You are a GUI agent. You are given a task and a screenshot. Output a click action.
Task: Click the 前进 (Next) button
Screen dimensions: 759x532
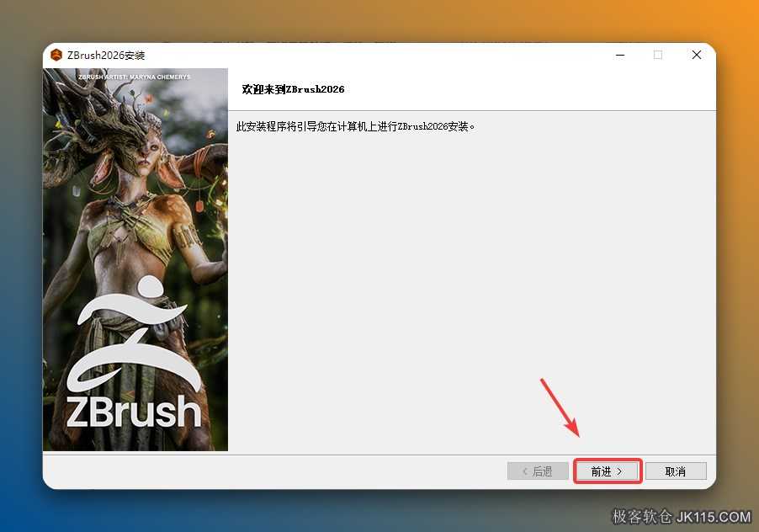coord(608,471)
